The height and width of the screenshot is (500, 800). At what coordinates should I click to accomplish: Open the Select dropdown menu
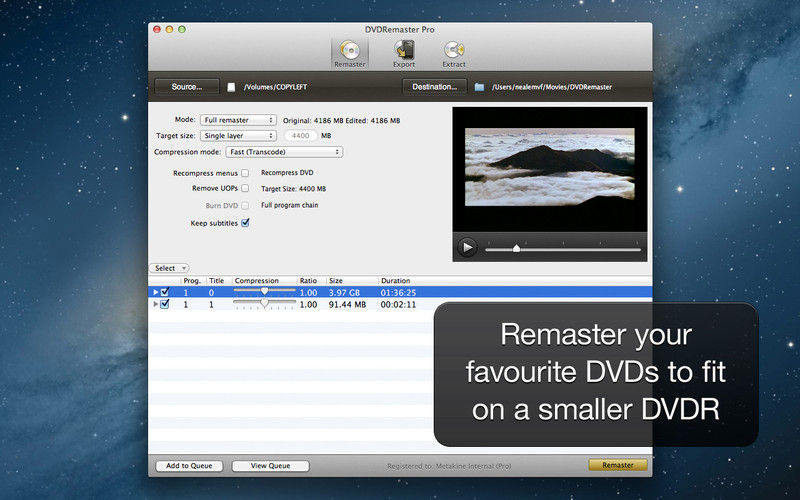tap(169, 268)
